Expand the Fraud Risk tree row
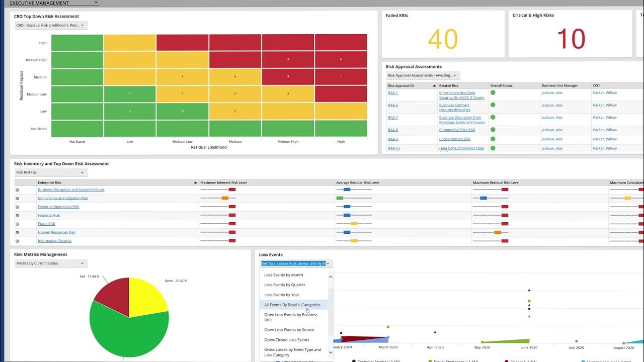 coord(17,224)
